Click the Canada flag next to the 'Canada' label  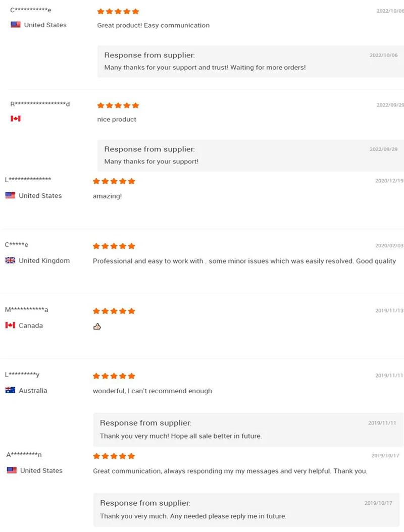click(10, 326)
